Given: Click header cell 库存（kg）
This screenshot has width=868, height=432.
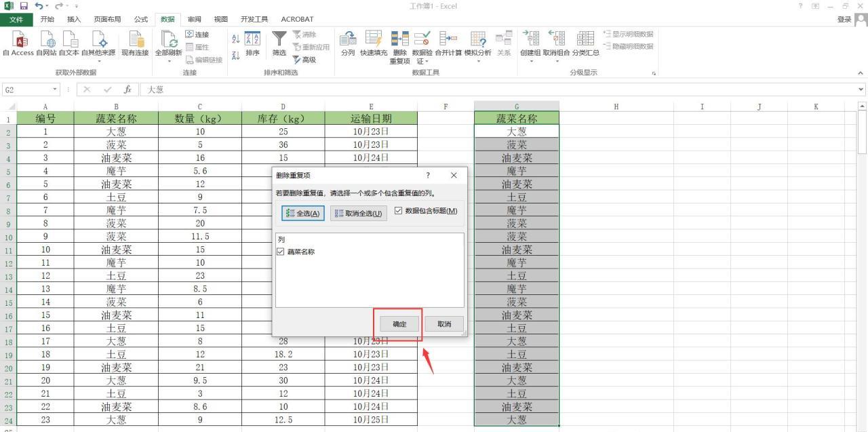Looking at the screenshot, I should 283,119.
